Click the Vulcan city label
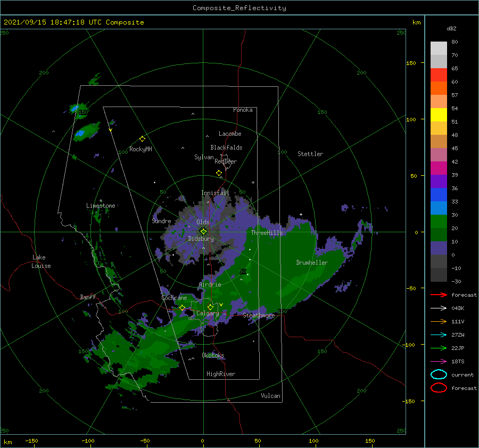Image resolution: width=479 pixels, height=448 pixels. click(x=270, y=396)
